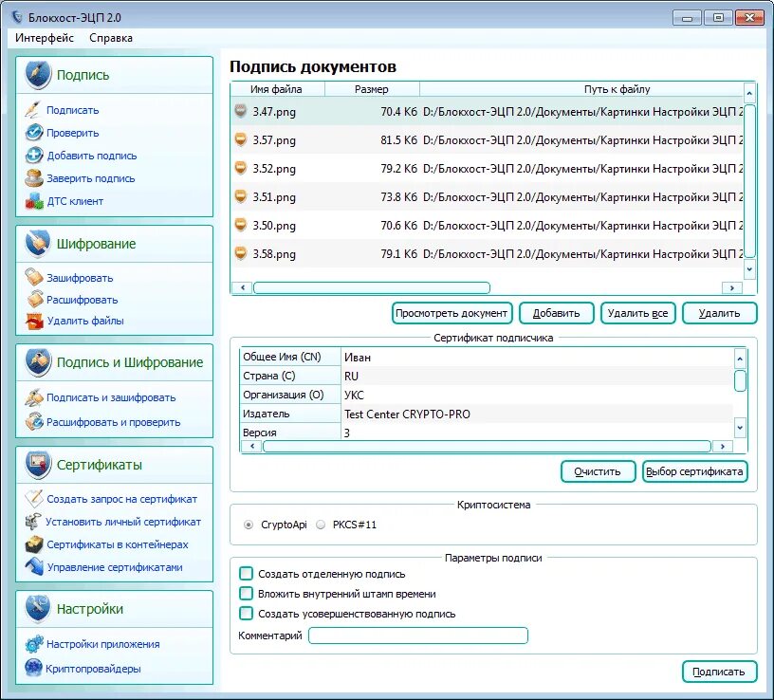Click the file list vertical scrollbar thumb
Screen dimensions: 774x700
tap(749, 181)
